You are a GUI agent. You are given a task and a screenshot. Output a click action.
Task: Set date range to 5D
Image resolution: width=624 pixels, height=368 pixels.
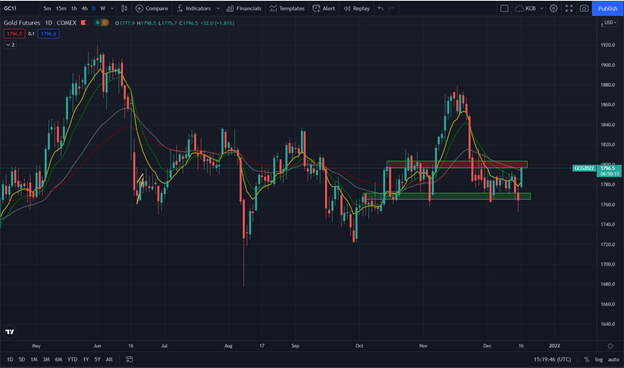(22, 359)
